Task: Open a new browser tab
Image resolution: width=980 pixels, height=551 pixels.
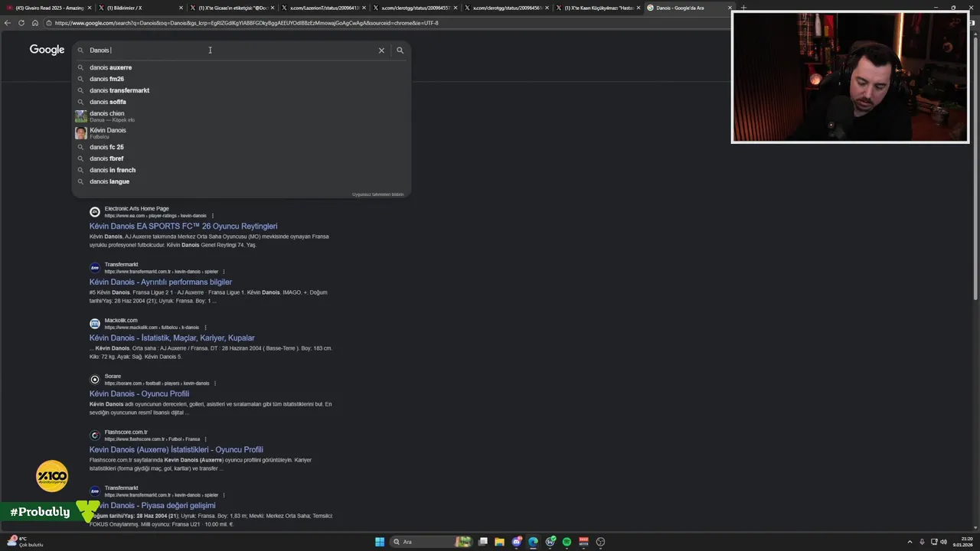Action: point(743,8)
